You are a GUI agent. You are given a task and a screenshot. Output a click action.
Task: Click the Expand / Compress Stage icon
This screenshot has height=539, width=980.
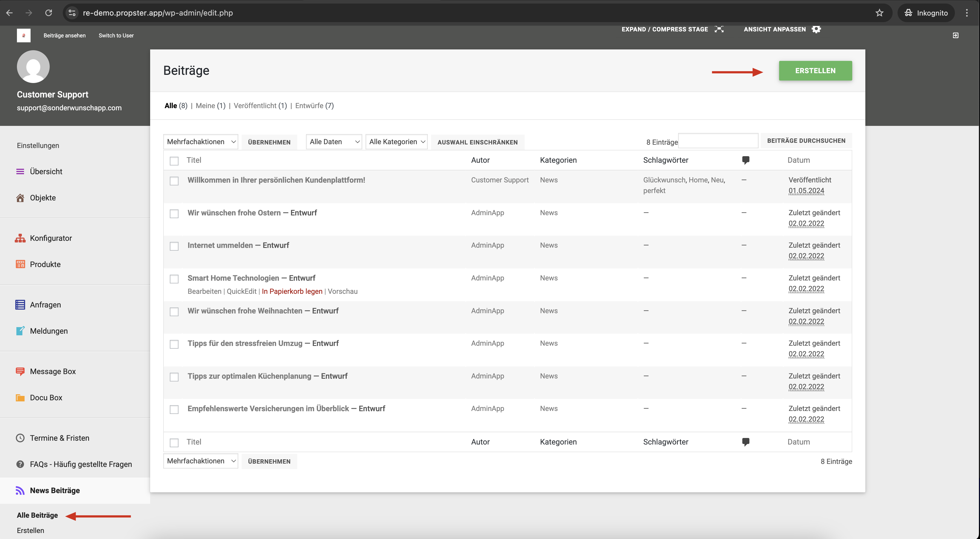tap(719, 29)
